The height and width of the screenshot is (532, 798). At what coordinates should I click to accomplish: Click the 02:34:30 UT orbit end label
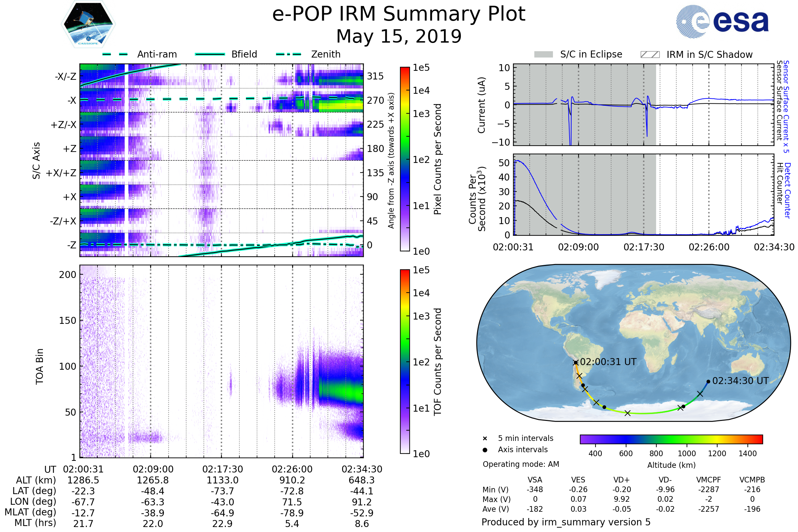pyautogui.click(x=741, y=381)
